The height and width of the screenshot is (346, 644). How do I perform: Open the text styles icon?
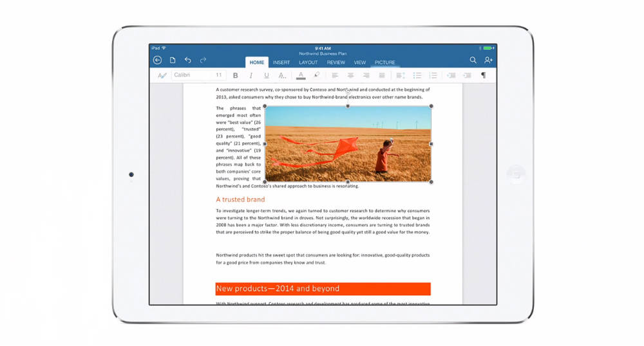pos(162,75)
